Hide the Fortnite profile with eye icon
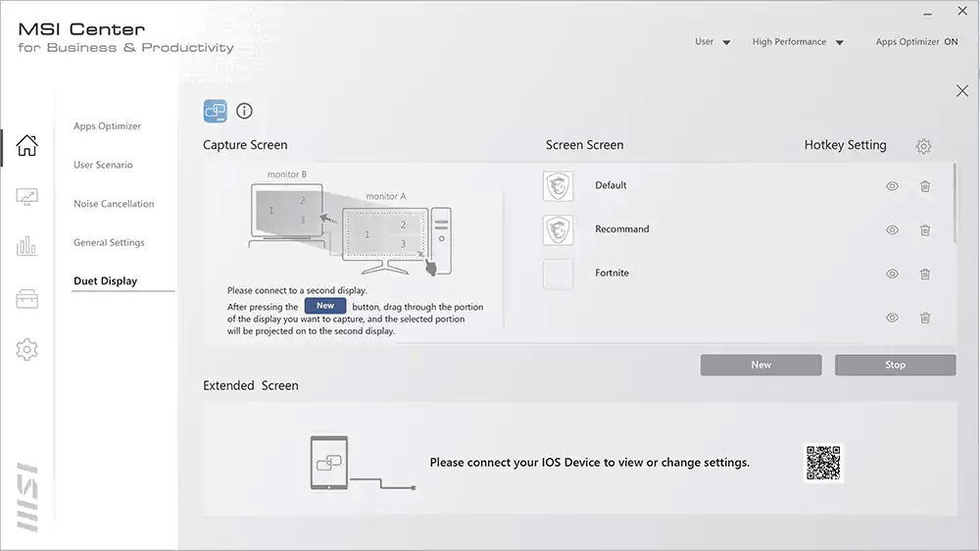 tap(892, 275)
